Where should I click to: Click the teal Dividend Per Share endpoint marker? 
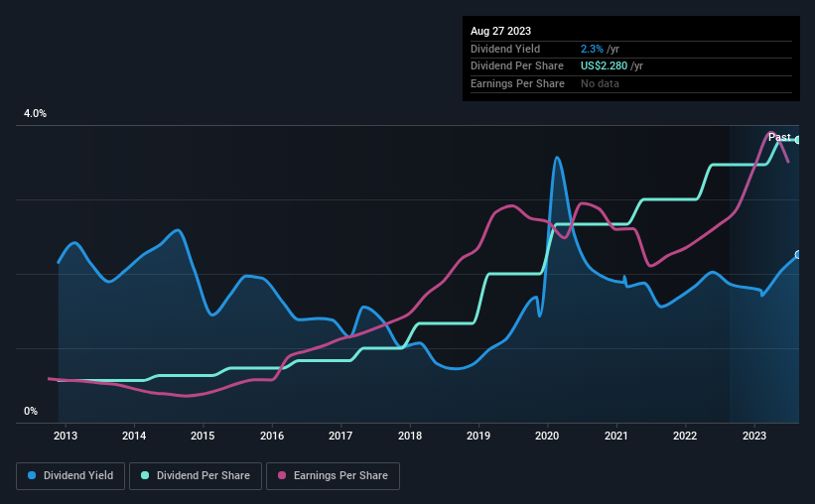click(x=798, y=140)
